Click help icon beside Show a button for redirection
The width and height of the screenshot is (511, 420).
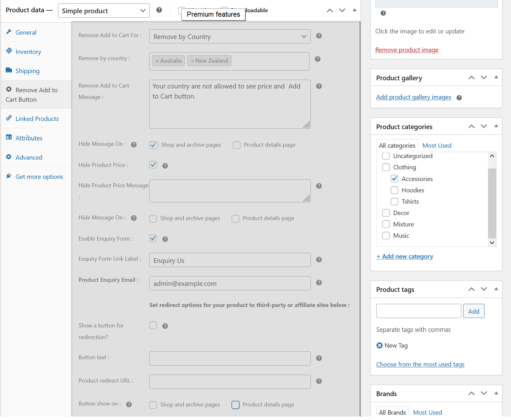pos(165,326)
